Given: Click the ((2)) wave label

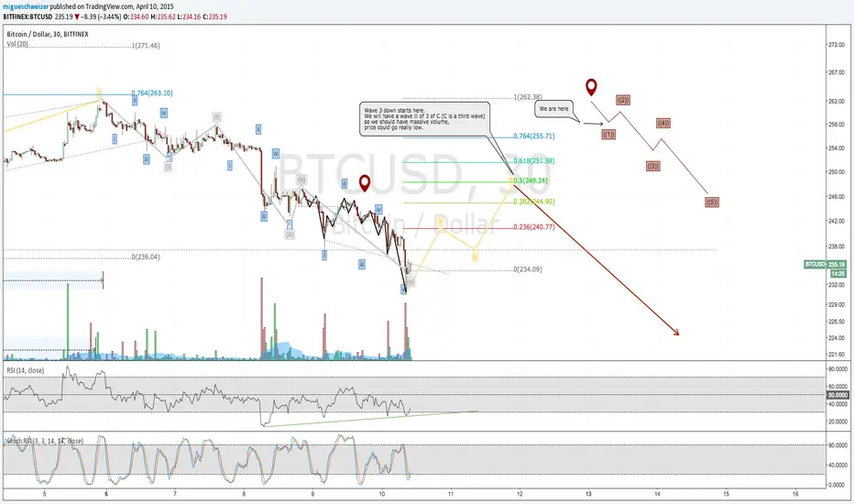Looking at the screenshot, I should (623, 100).
